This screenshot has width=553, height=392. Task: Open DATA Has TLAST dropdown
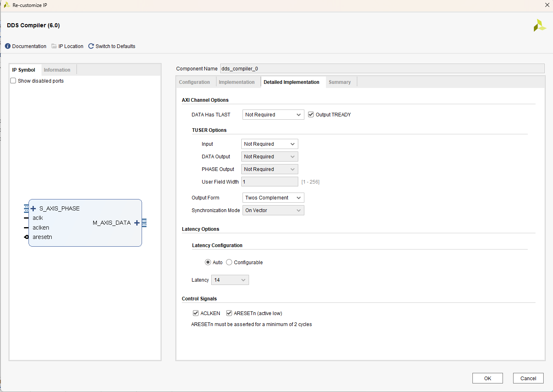tap(273, 115)
